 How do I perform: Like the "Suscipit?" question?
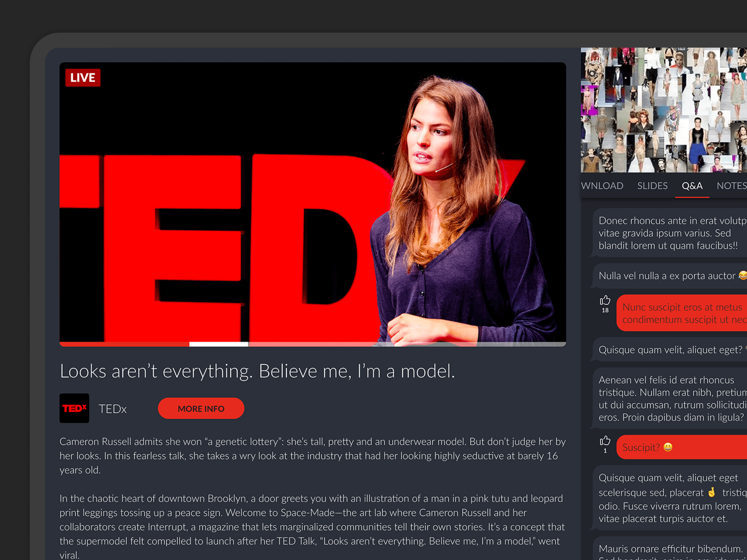click(x=605, y=441)
